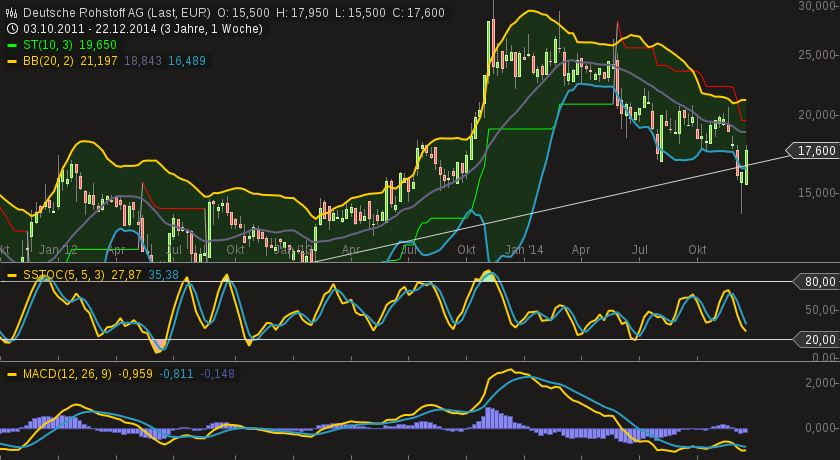Image resolution: width=840 pixels, height=460 pixels.
Task: Click the lower Bollinger value 16,489
Action: (186, 61)
